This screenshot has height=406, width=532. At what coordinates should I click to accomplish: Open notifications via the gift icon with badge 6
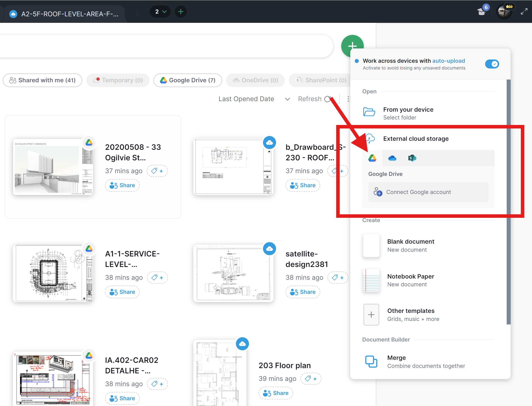(482, 11)
